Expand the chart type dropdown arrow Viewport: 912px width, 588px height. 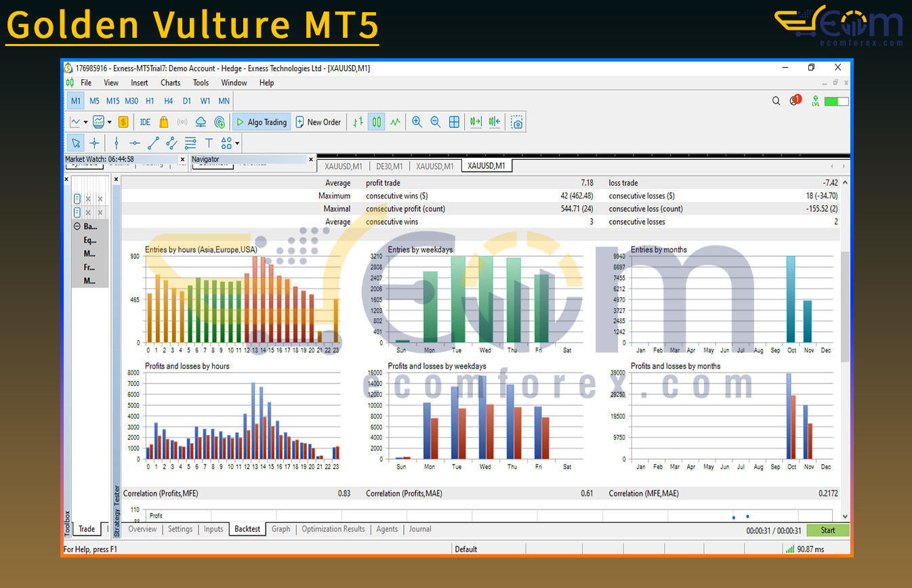(x=85, y=123)
